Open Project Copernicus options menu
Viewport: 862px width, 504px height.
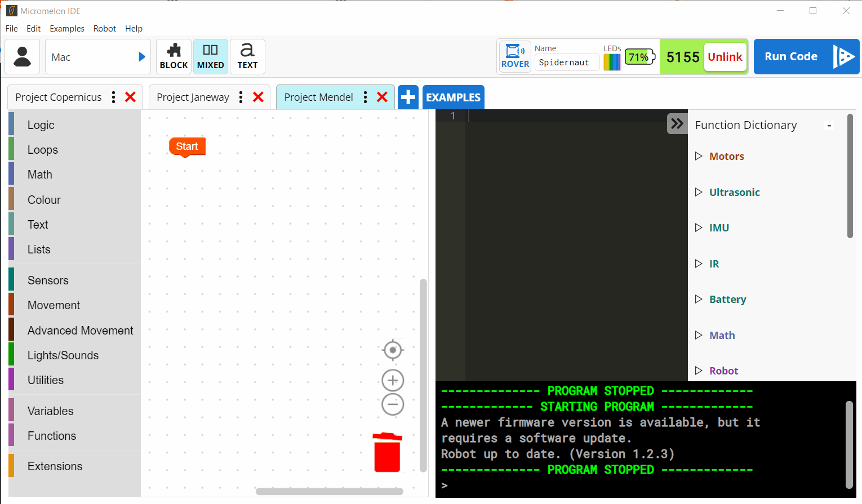(x=114, y=97)
